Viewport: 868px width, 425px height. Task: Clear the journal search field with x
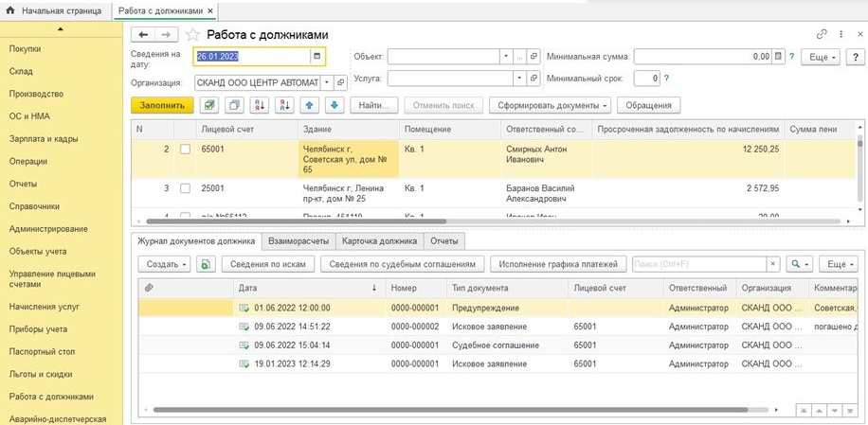(773, 264)
